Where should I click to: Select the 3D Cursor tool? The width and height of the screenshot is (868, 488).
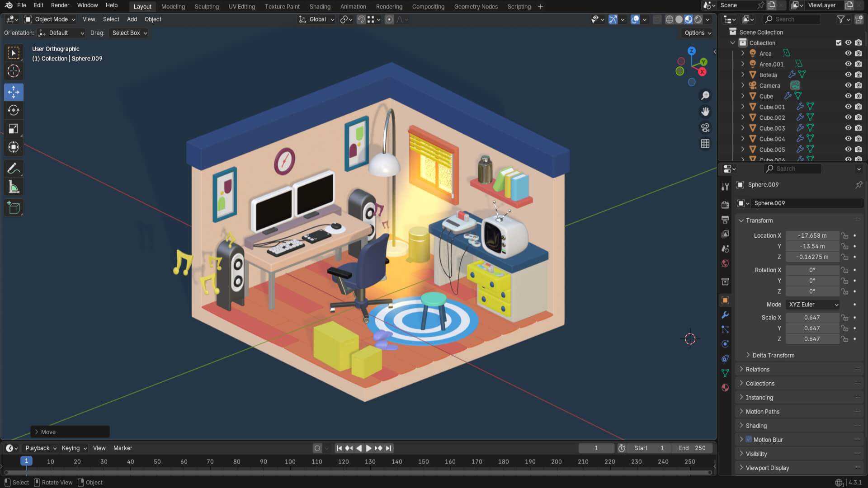14,71
